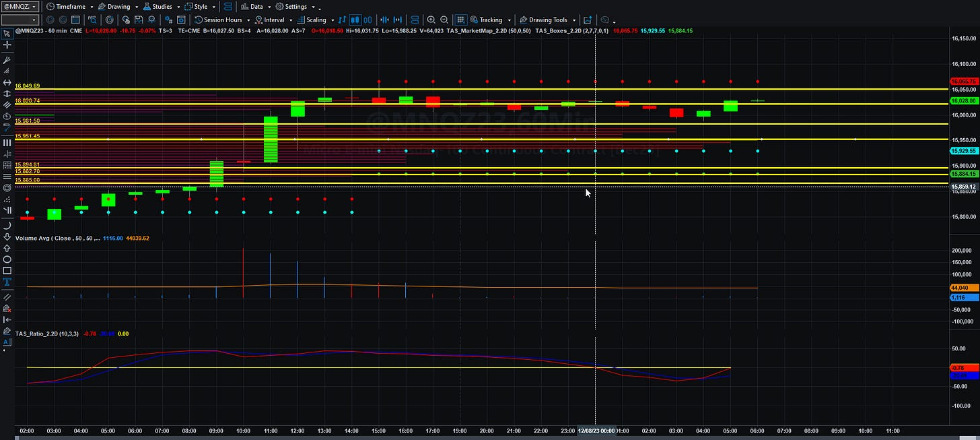Toggle the candlestick chart type button
Image resolution: width=980 pixels, height=440 pixels.
[355, 20]
